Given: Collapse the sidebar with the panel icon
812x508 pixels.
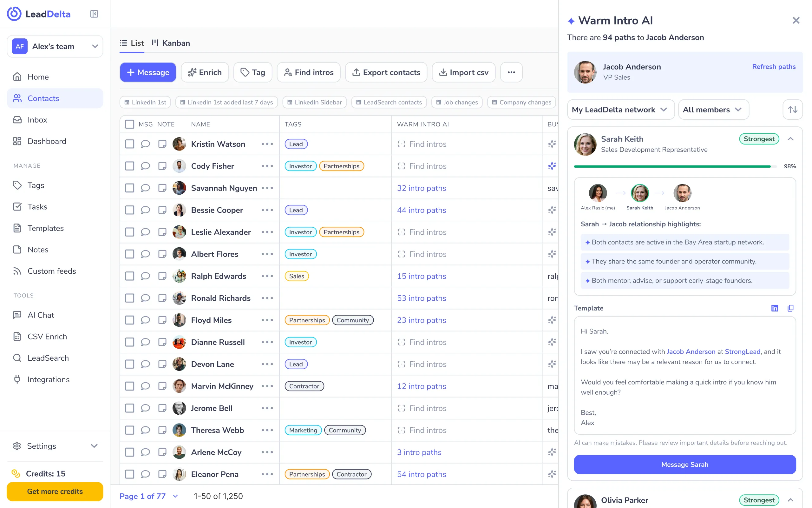Looking at the screenshot, I should tap(94, 14).
